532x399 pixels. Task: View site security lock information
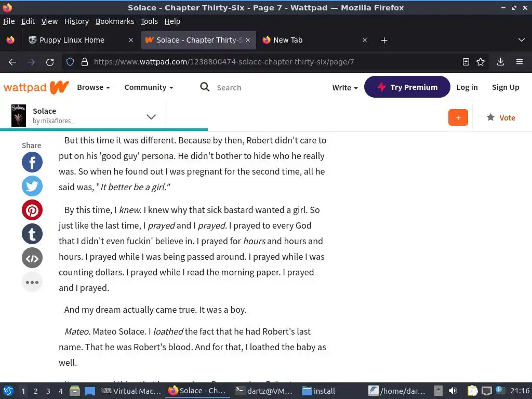coord(85,62)
